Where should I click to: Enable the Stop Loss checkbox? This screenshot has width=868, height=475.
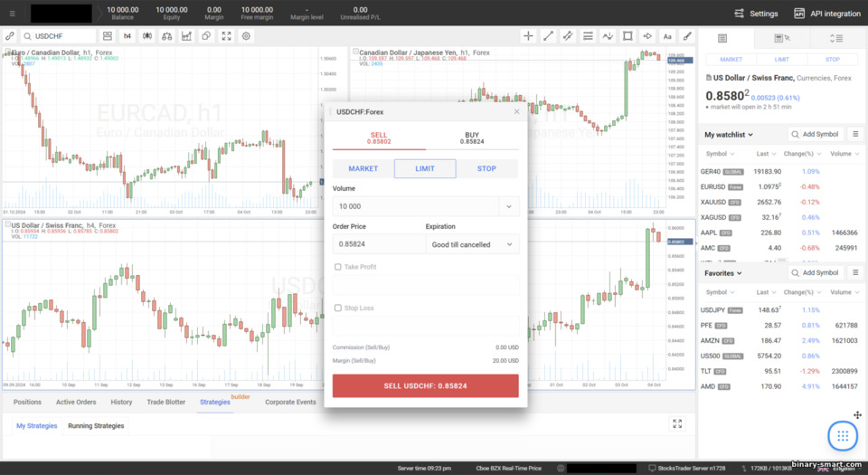click(x=337, y=308)
